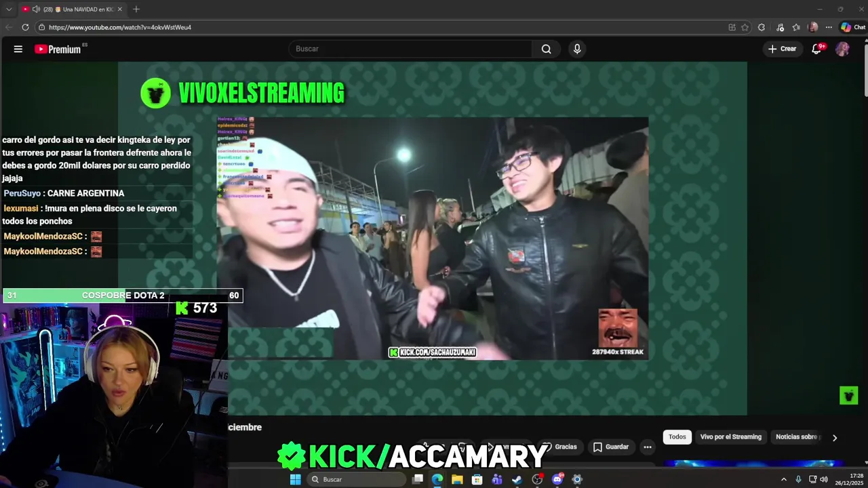Viewport: 868px width, 488px height.
Task: Open the browser extensions puzzle icon
Action: pos(762,27)
